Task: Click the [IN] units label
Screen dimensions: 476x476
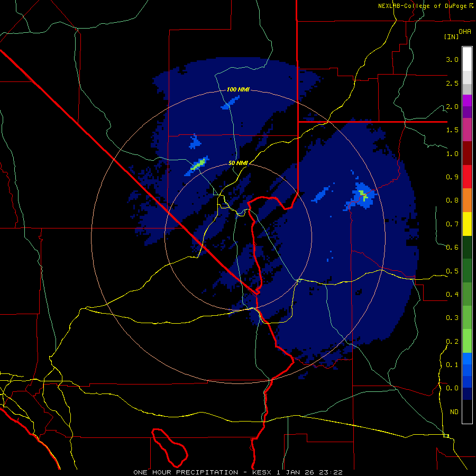Action: pos(451,36)
